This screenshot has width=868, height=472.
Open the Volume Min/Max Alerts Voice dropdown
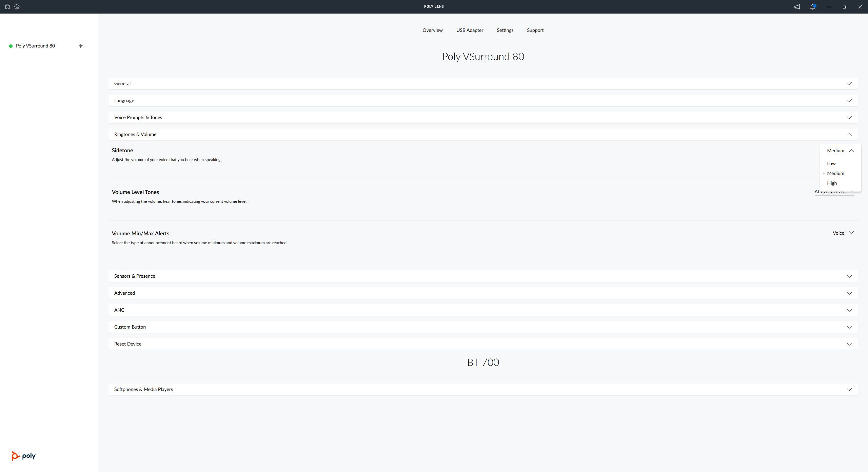[x=843, y=233]
